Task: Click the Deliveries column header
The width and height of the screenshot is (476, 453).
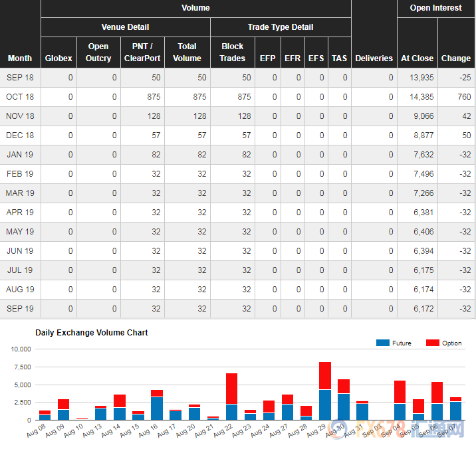Action: point(374,58)
